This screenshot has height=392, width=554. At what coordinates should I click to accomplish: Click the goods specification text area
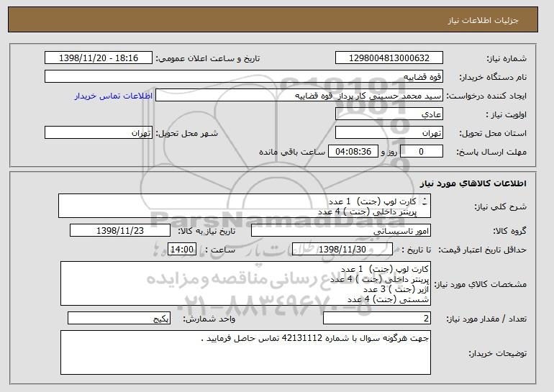(245, 283)
